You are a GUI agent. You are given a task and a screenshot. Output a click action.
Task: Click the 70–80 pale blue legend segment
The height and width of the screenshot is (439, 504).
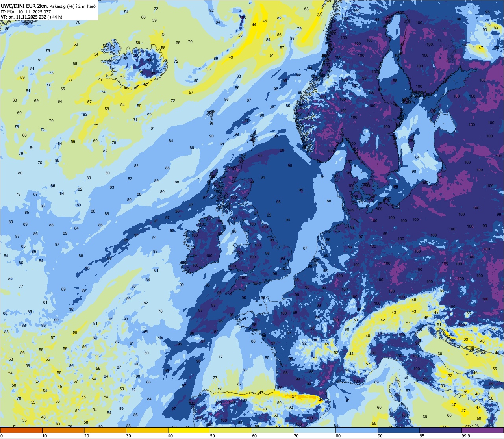[315, 430]
